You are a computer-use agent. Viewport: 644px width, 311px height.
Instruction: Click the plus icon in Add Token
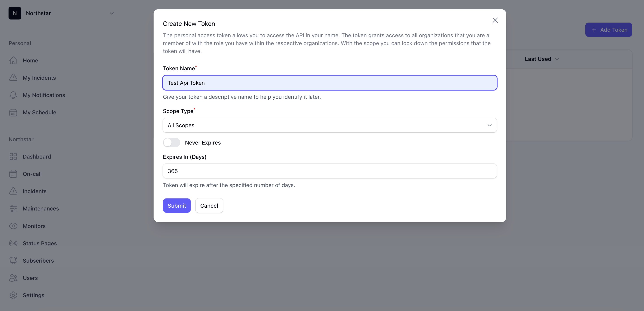coord(594,30)
